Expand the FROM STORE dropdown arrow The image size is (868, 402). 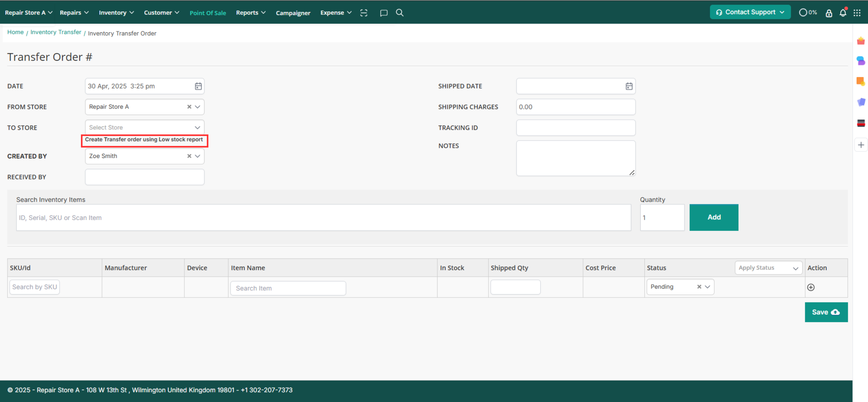(x=198, y=107)
